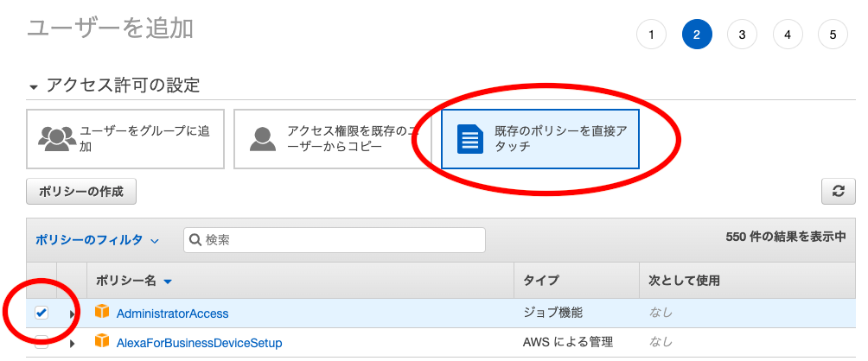Uncheck the AdministratorAccess checkbox

[x=41, y=313]
